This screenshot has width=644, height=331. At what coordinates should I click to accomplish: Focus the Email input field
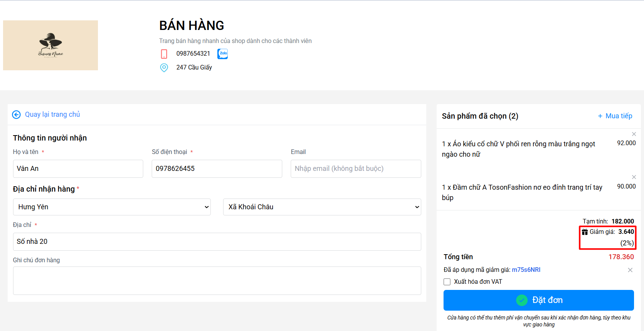pos(356,169)
